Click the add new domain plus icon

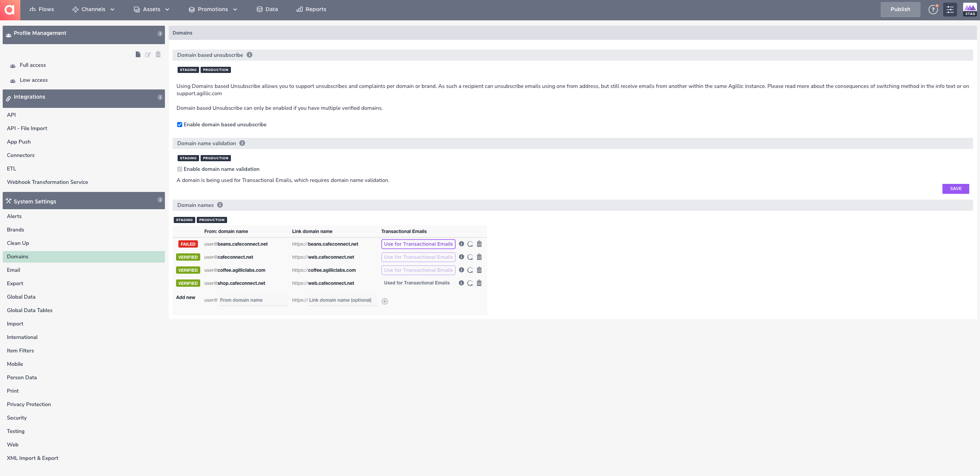(x=385, y=301)
